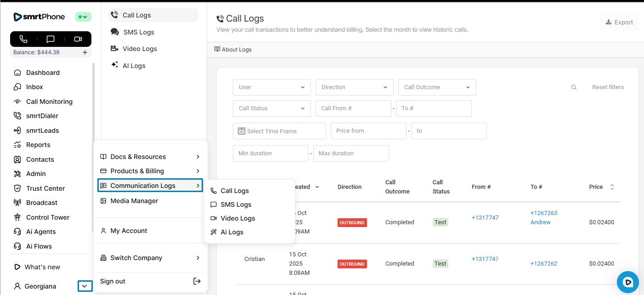Sort by the Price column arrows
Screen dimensions: 644x295
pos(612,187)
